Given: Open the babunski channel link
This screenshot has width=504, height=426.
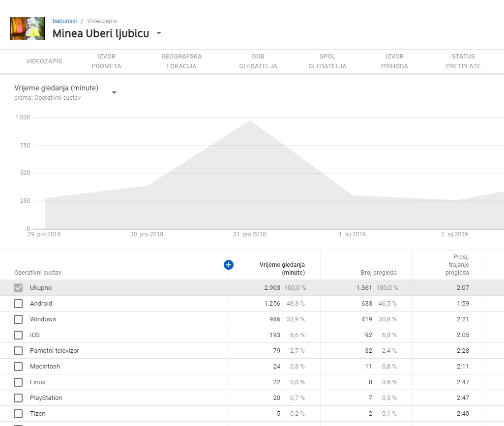Looking at the screenshot, I should click(x=64, y=21).
